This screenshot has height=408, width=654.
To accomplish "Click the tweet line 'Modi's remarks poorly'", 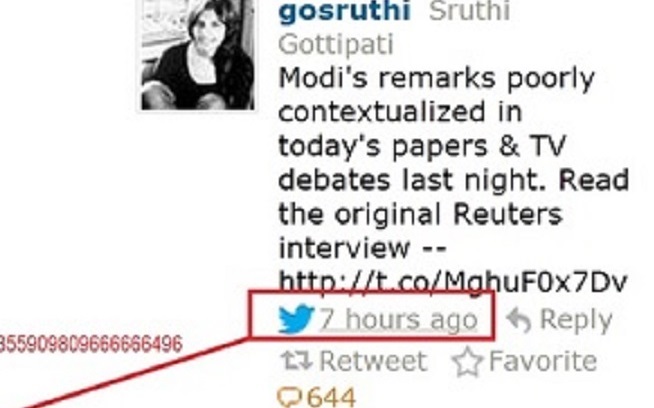I will [x=436, y=79].
